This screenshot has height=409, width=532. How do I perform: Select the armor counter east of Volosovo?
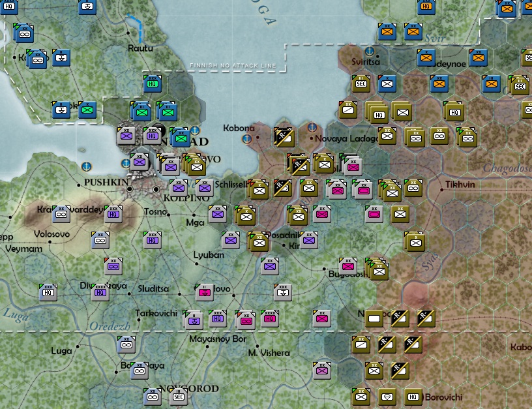pos(100,240)
